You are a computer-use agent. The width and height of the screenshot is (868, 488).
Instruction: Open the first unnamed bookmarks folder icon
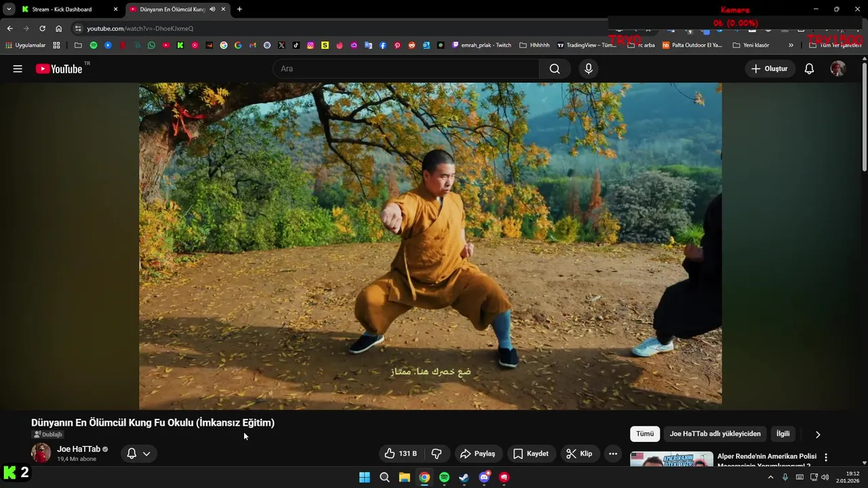pyautogui.click(x=78, y=45)
